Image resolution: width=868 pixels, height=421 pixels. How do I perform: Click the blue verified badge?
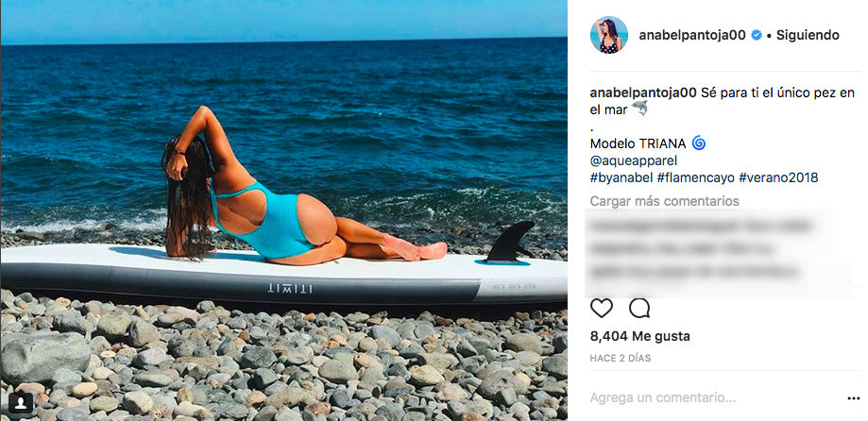(756, 36)
